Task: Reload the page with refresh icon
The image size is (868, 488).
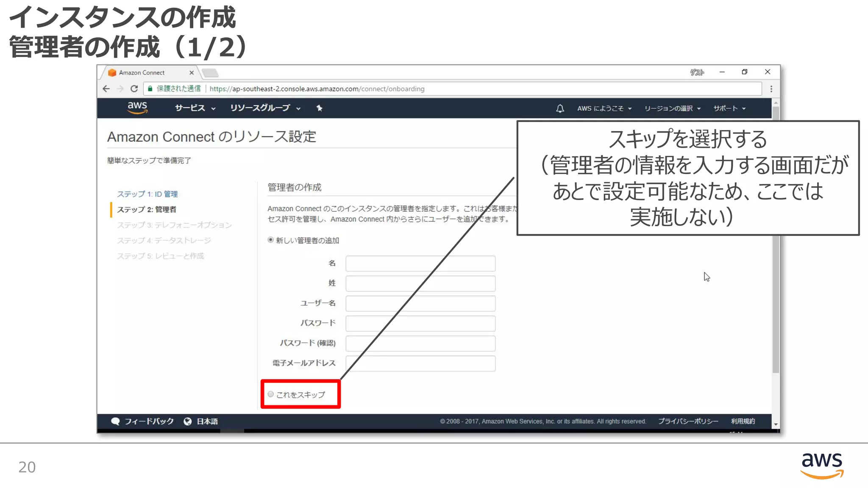Action: click(x=134, y=89)
